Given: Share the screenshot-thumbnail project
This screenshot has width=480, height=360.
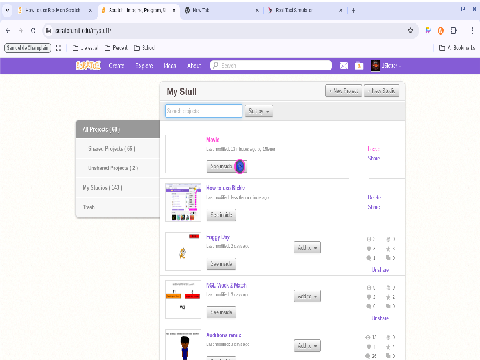Looking at the screenshot, I should coord(374,207).
